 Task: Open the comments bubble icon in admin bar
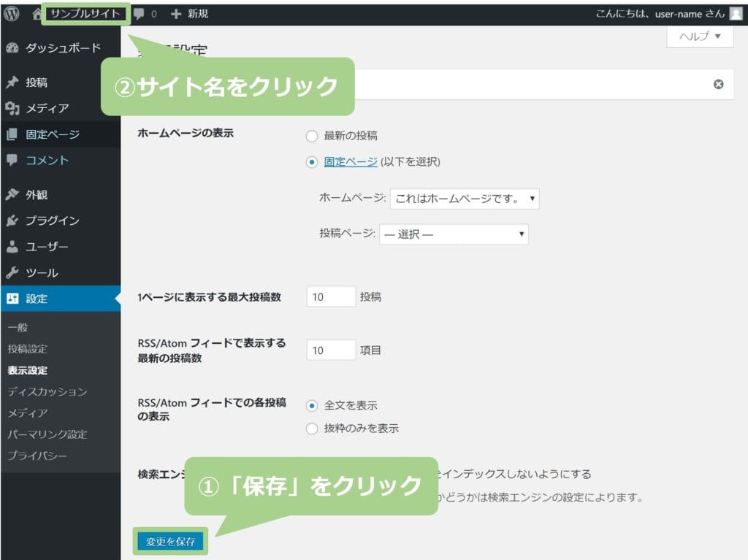(139, 13)
